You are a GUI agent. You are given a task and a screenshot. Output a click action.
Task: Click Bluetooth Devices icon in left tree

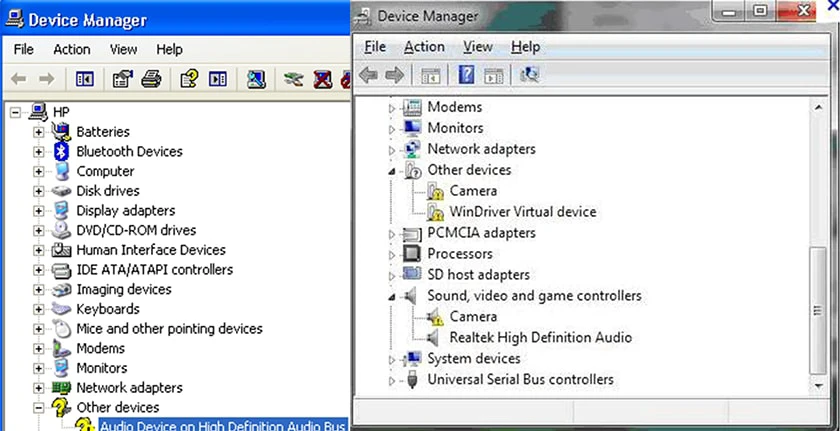(61, 152)
